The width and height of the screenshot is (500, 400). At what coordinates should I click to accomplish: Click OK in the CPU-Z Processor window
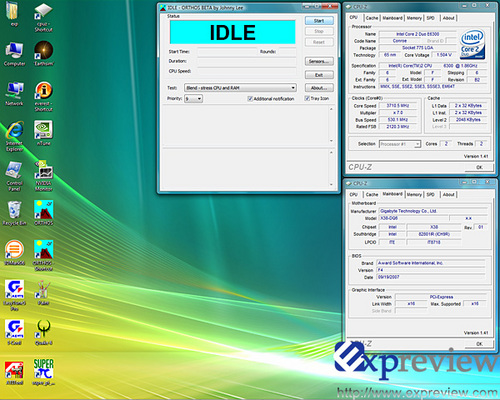pyautogui.click(x=479, y=167)
